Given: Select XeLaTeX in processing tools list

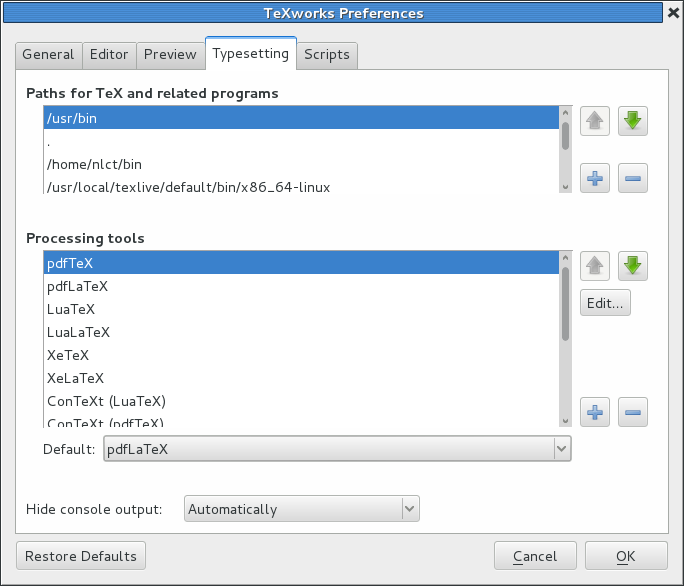Looking at the screenshot, I should tap(76, 378).
